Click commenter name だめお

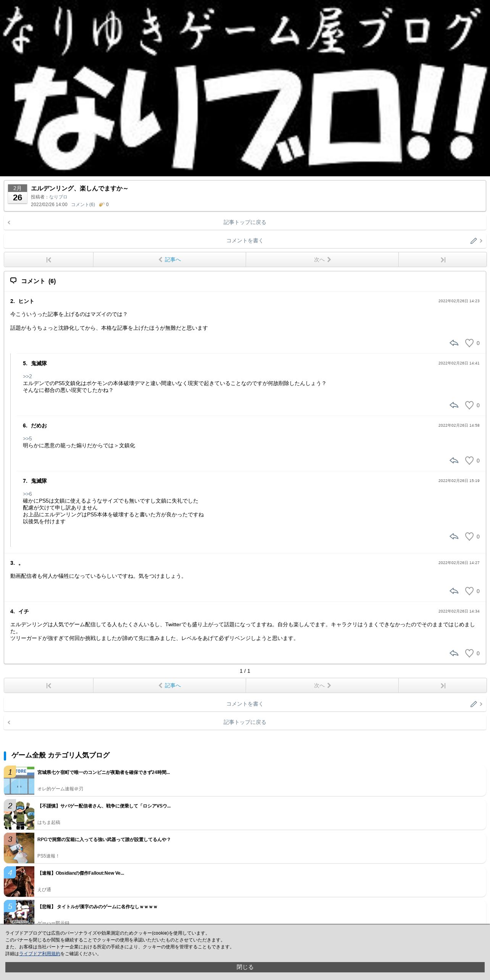click(39, 426)
